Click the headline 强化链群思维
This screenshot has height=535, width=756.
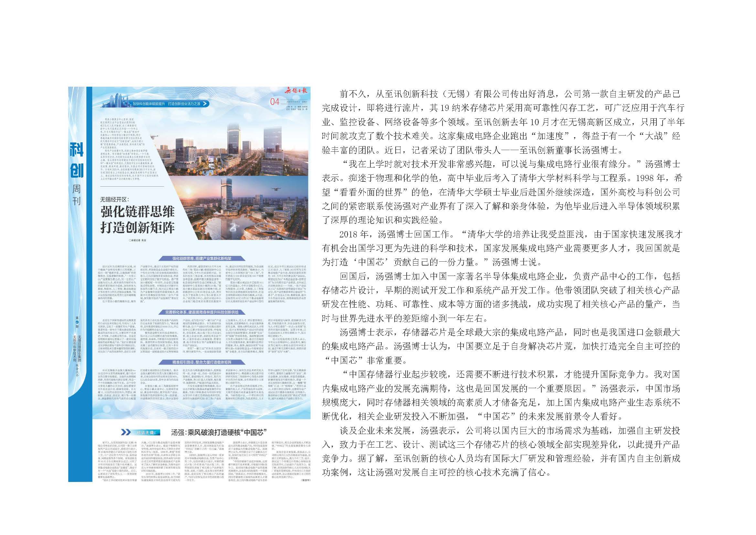(x=138, y=212)
